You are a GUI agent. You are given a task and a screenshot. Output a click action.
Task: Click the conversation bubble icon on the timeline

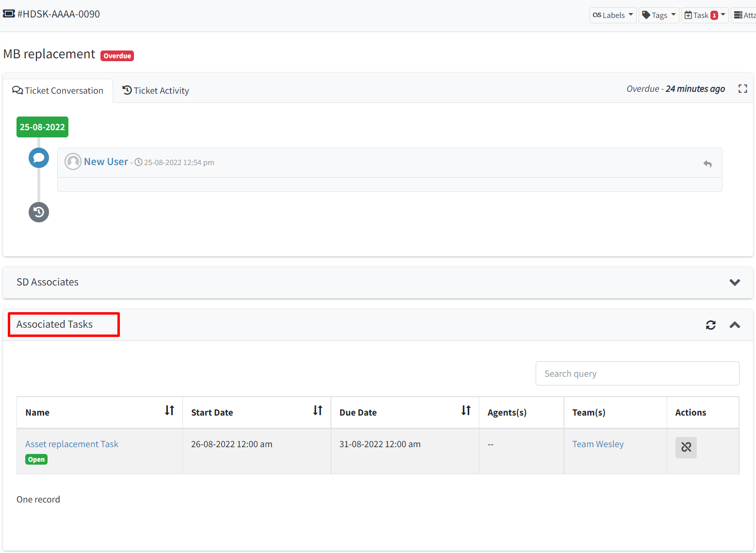click(x=38, y=157)
